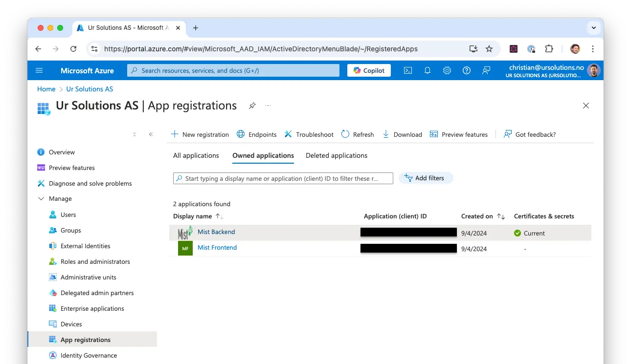This screenshot has width=631, height=364.
Task: Focus the application name filter field
Action: point(283,178)
